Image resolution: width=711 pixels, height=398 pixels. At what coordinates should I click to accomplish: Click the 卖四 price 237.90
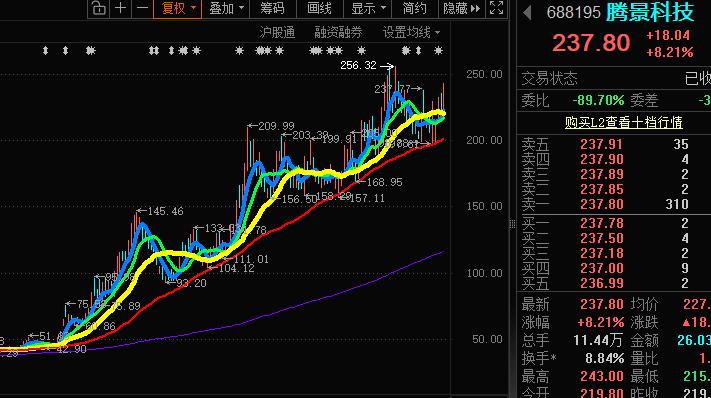click(601, 159)
